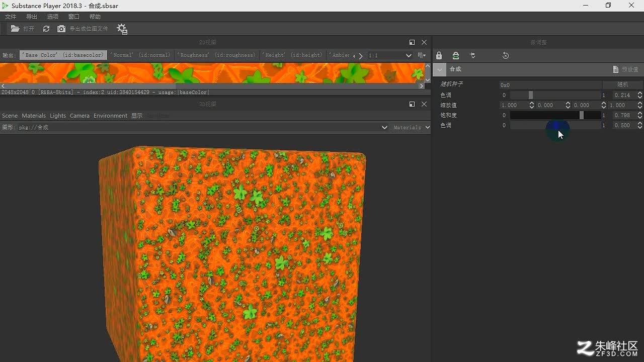Click the reset-to-defaults circular arrow icon
The width and height of the screenshot is (644, 362).
pos(506,55)
